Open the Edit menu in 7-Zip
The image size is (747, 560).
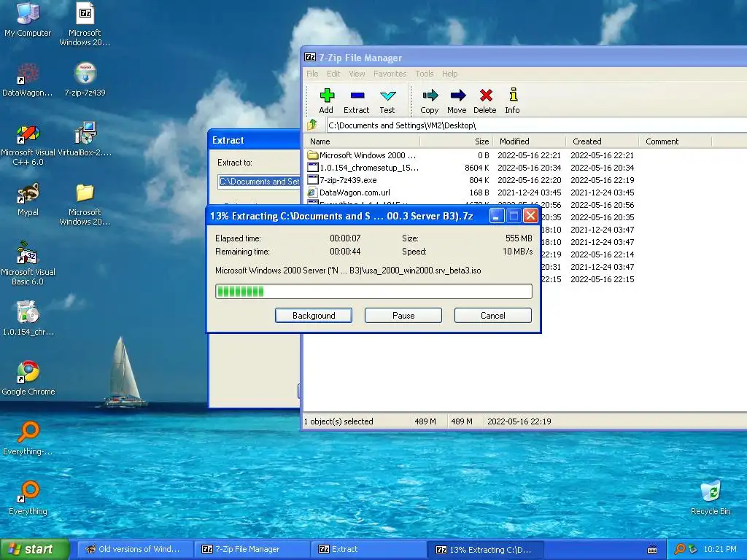(333, 74)
